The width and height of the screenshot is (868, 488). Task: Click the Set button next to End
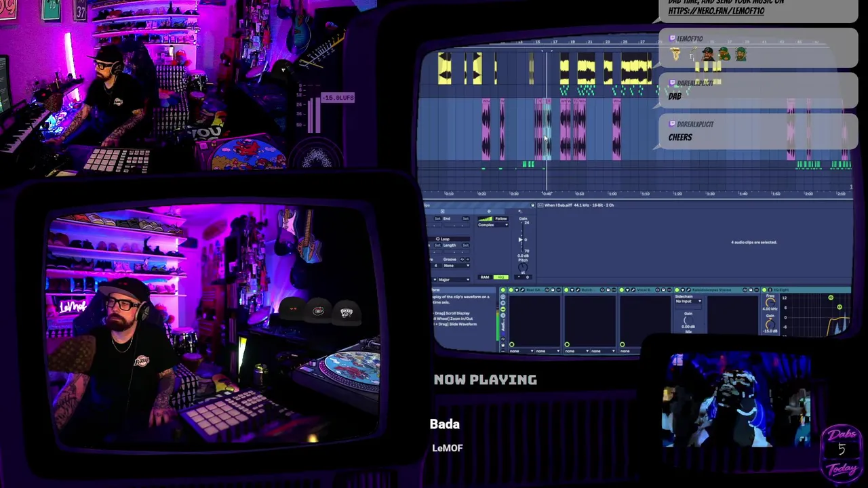[466, 218]
